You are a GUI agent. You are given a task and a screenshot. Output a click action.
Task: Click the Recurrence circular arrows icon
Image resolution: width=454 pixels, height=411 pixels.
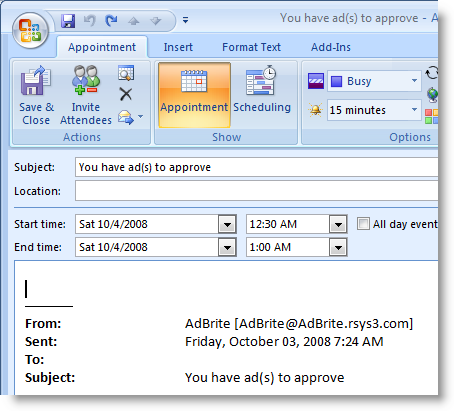click(x=432, y=73)
